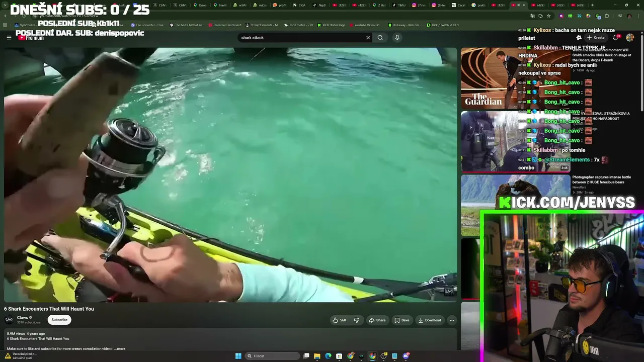Image resolution: width=644 pixels, height=362 pixels.
Task: Open the Claws channel name link
Action: [x=23, y=318]
